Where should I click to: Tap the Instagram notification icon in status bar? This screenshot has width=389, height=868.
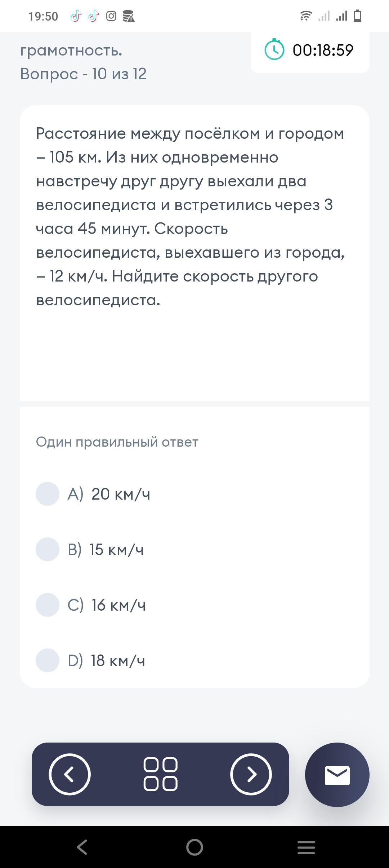pyautogui.click(x=111, y=16)
